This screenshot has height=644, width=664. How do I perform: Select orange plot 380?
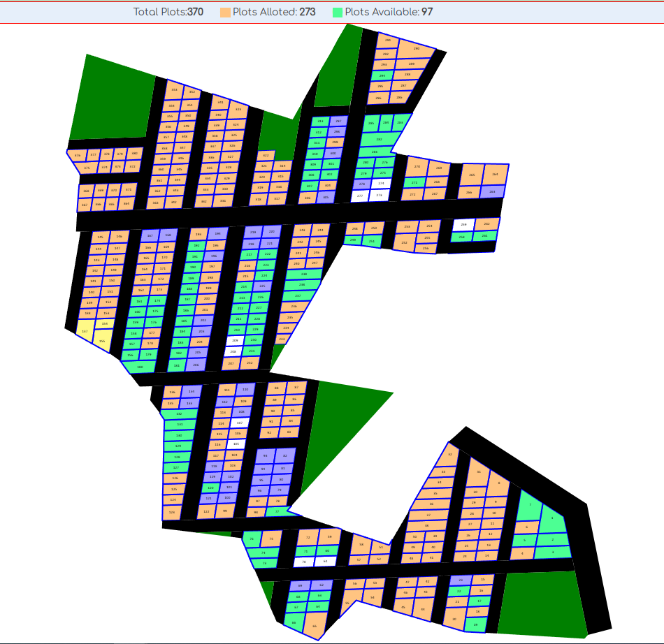tap(135, 154)
